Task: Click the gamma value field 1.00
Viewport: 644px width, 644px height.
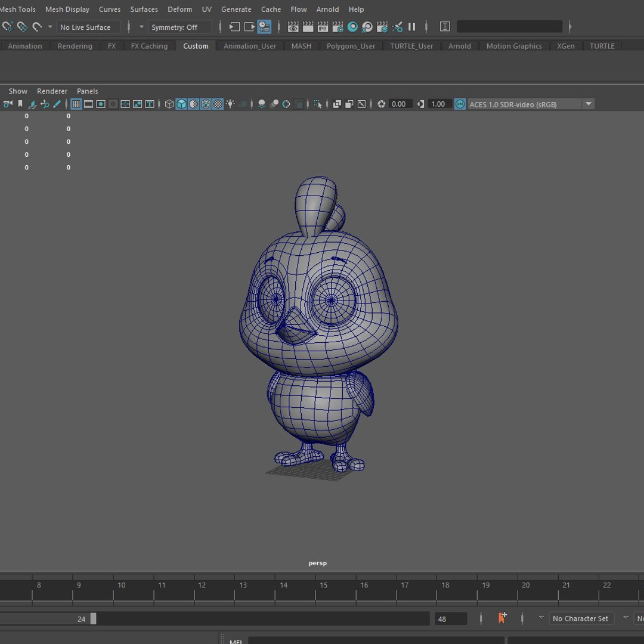Action: 439,104
